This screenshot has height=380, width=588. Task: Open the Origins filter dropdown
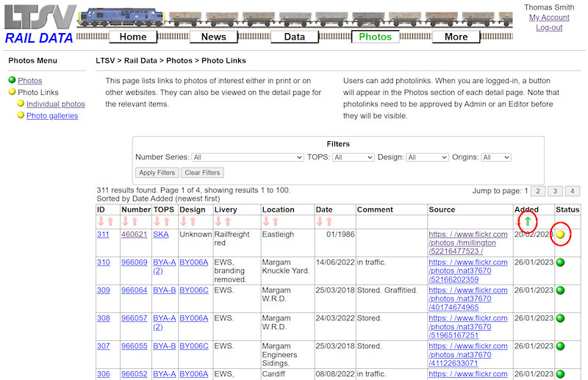[496, 157]
